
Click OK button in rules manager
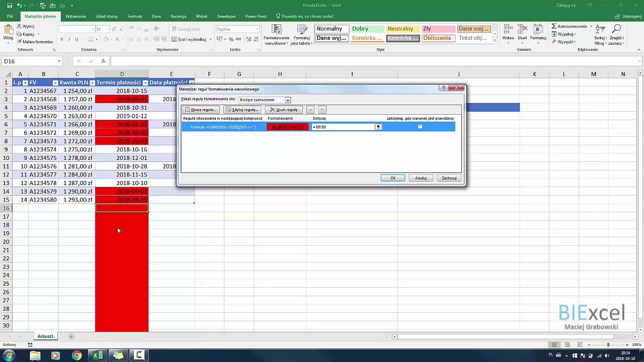[x=393, y=178]
